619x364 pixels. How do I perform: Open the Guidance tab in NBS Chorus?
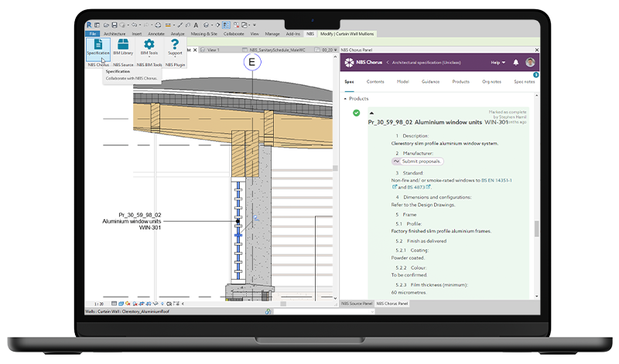[430, 82]
